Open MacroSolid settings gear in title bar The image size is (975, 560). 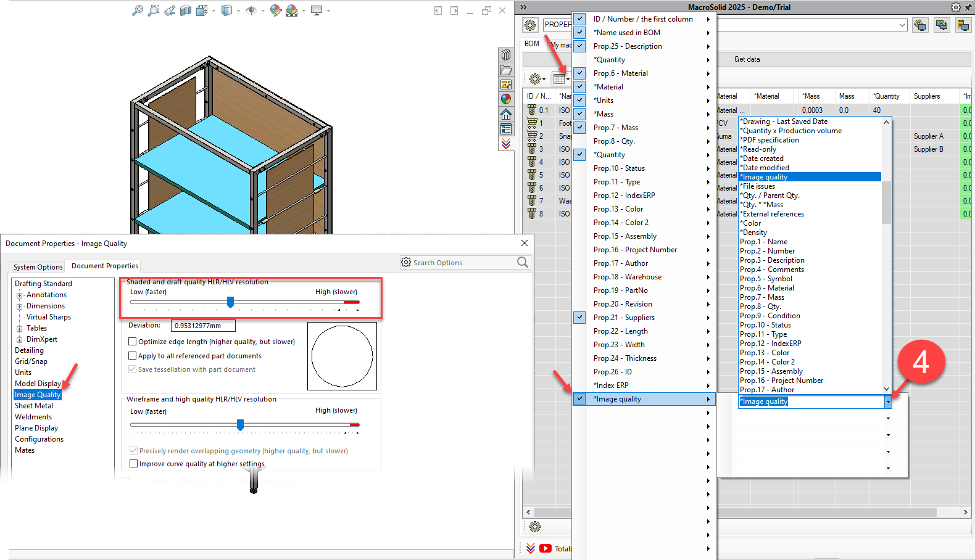click(x=956, y=7)
